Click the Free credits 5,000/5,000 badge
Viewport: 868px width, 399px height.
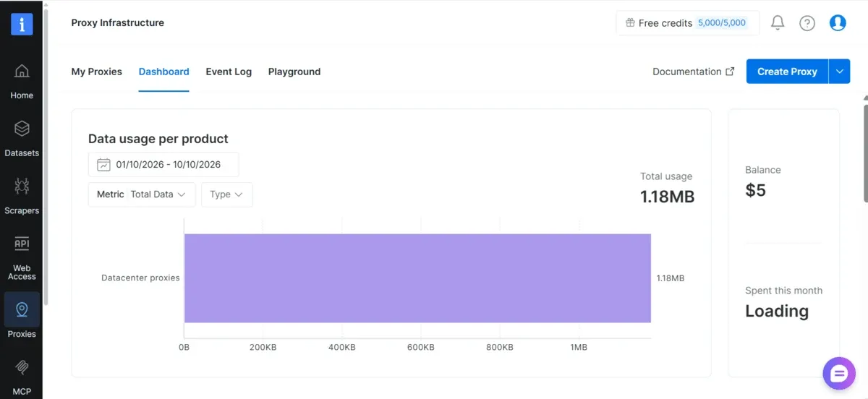point(688,23)
